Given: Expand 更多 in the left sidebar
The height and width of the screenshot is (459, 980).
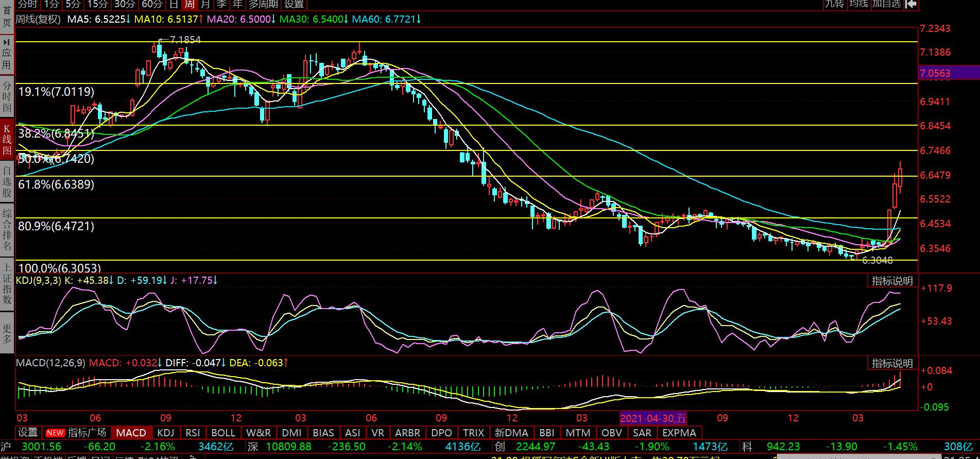Looking at the screenshot, I should (7, 333).
